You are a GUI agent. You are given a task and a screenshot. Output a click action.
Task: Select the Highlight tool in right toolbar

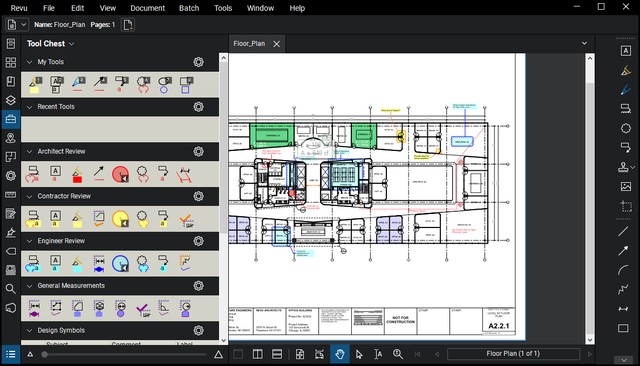(626, 71)
